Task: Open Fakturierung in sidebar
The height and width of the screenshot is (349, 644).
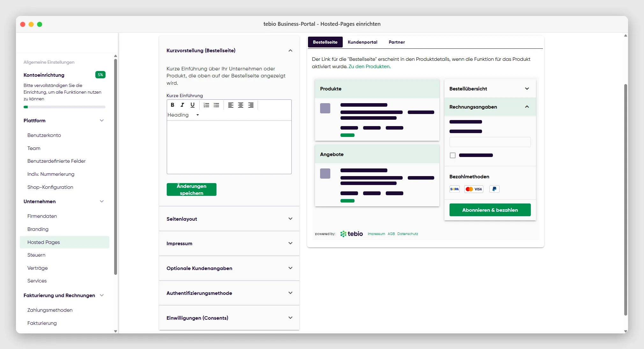Action: tap(42, 323)
